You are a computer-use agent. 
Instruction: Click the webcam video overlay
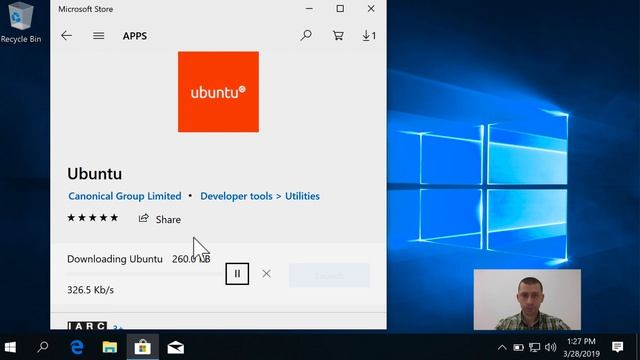tap(527, 299)
